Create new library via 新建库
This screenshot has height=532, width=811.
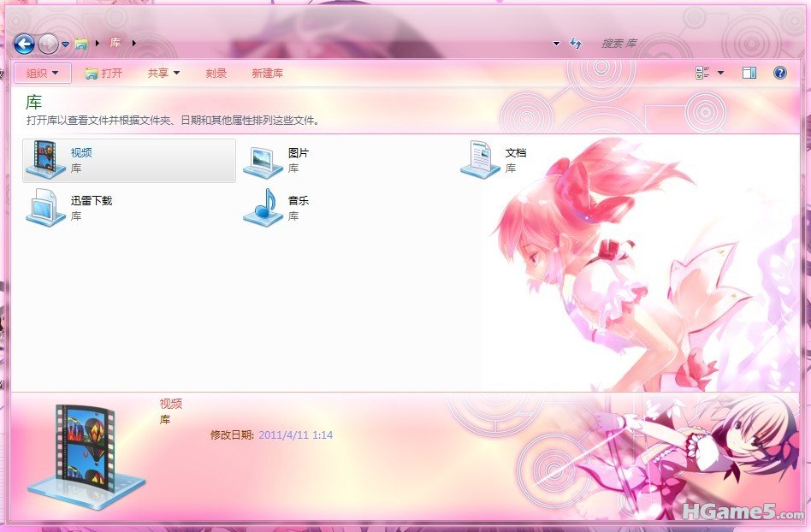click(268, 74)
